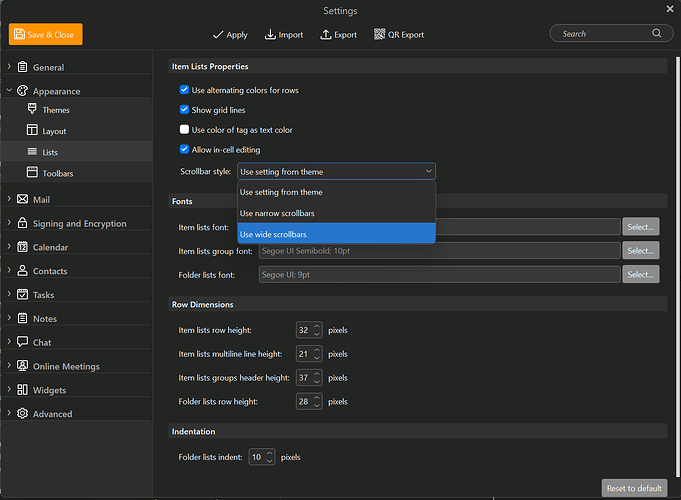
Task: Click the Themes brush icon
Action: 32,109
